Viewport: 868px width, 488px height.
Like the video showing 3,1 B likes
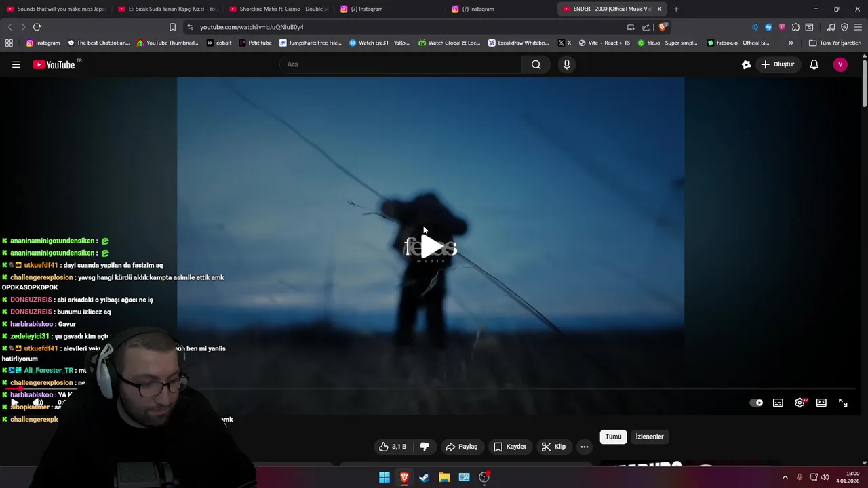(x=393, y=447)
